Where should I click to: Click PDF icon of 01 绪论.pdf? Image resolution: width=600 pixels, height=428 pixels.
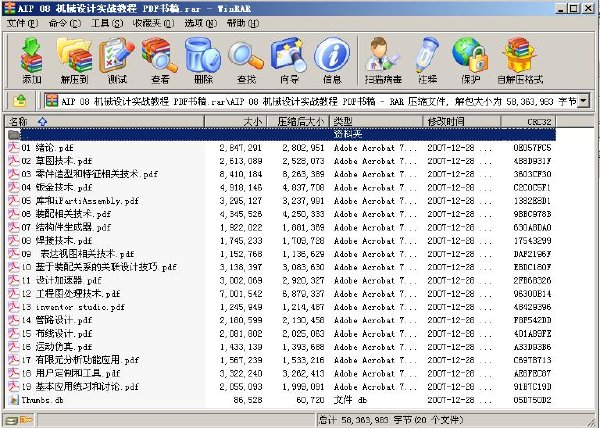(14, 148)
